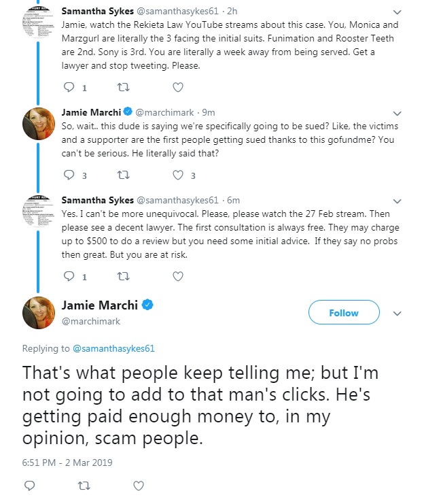Reply to the main Jamie Marchi tweet
Screen dimensions: 424x504
[x=29, y=486]
